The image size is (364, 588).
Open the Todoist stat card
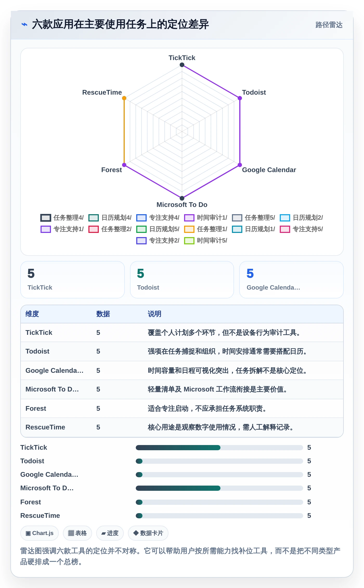tap(182, 280)
